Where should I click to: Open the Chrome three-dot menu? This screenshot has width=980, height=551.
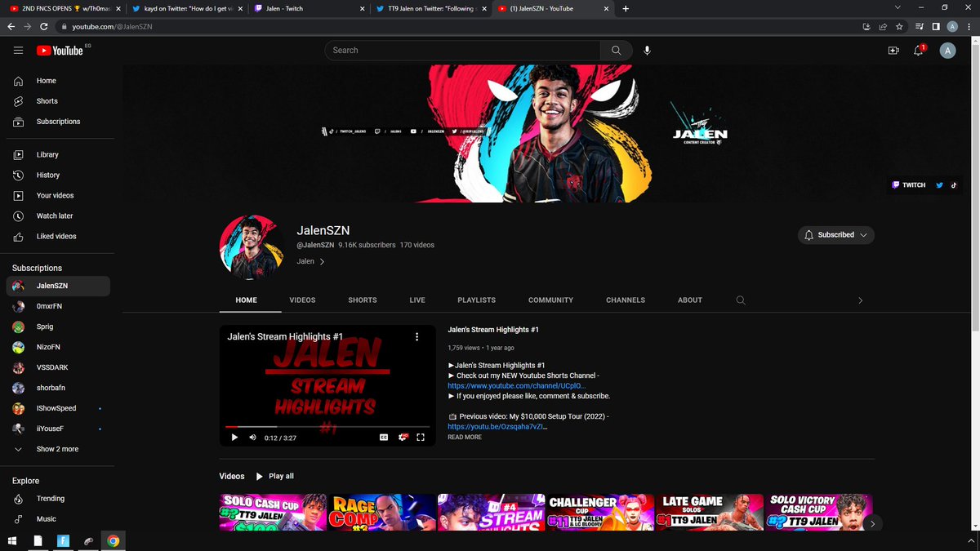pyautogui.click(x=968, y=26)
